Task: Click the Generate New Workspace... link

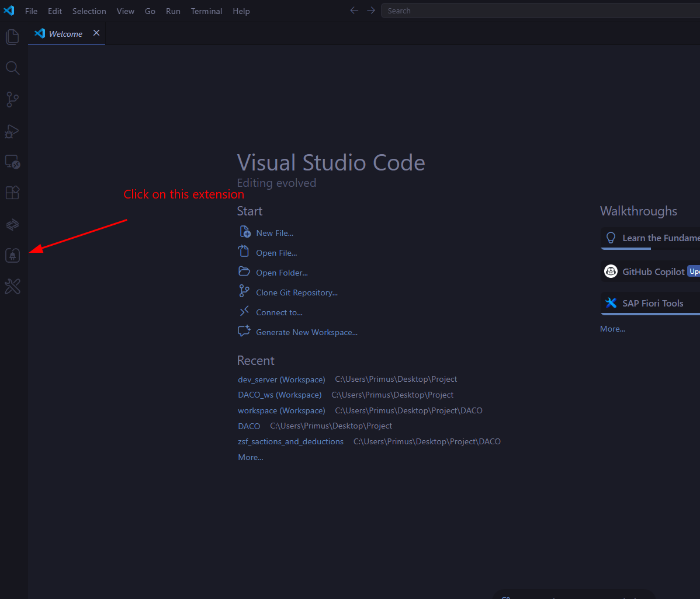Action: 307,332
